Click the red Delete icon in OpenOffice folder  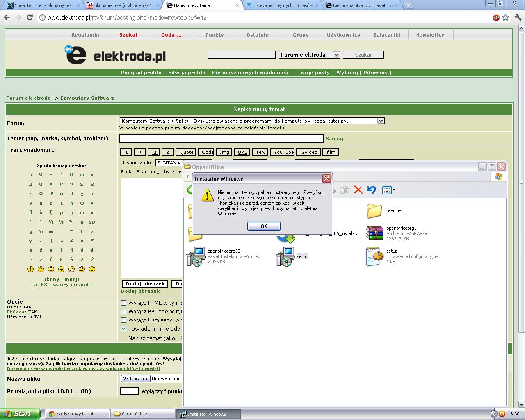[x=358, y=190]
